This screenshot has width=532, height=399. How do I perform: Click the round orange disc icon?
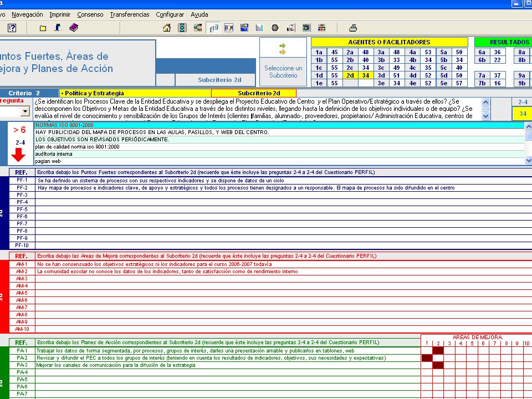coord(275,28)
